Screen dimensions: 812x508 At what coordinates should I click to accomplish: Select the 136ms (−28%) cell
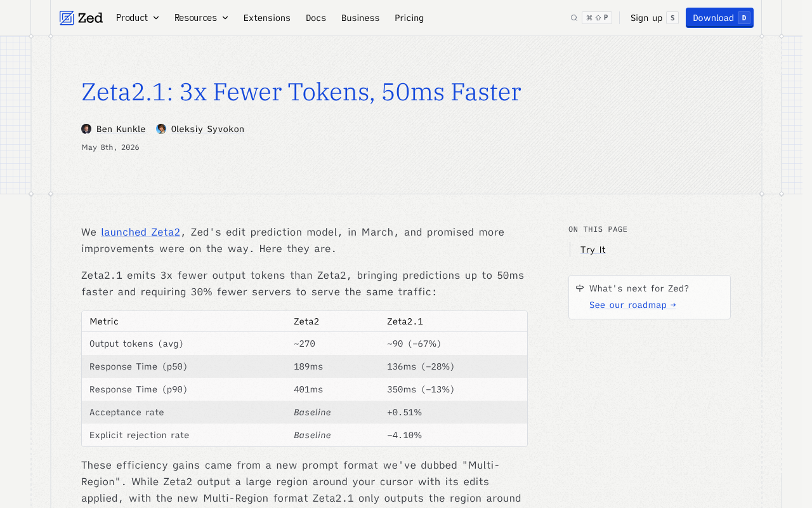(x=453, y=366)
